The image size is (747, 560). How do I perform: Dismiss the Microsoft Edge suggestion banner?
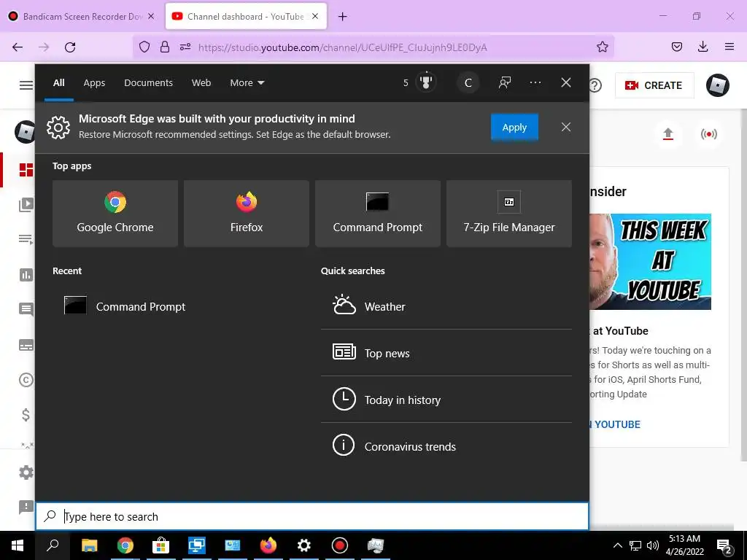[x=566, y=127]
